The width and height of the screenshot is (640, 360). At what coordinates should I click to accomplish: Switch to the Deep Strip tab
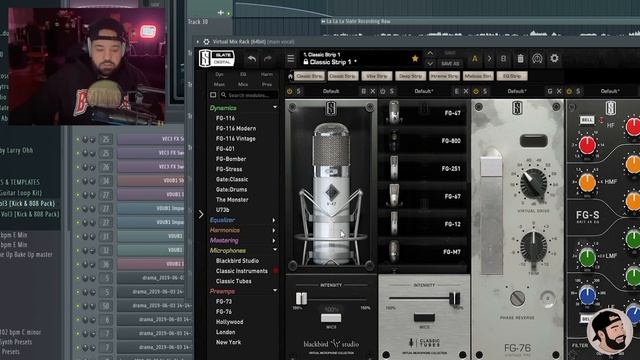[410, 76]
